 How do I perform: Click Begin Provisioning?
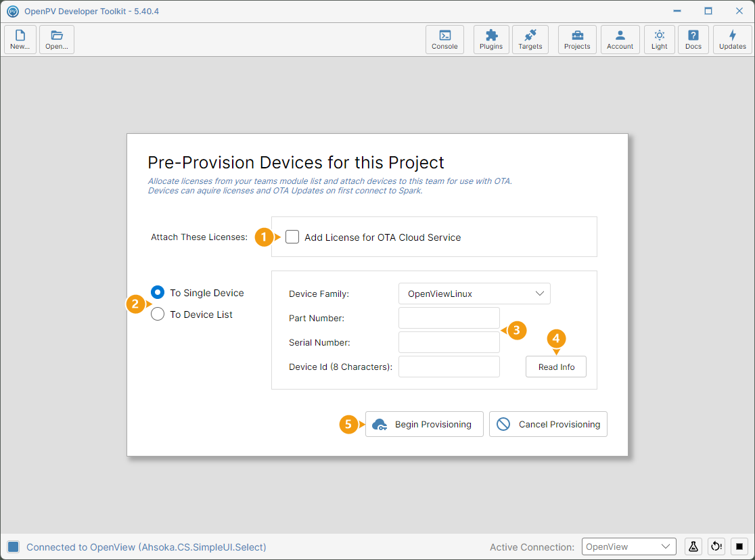click(424, 424)
